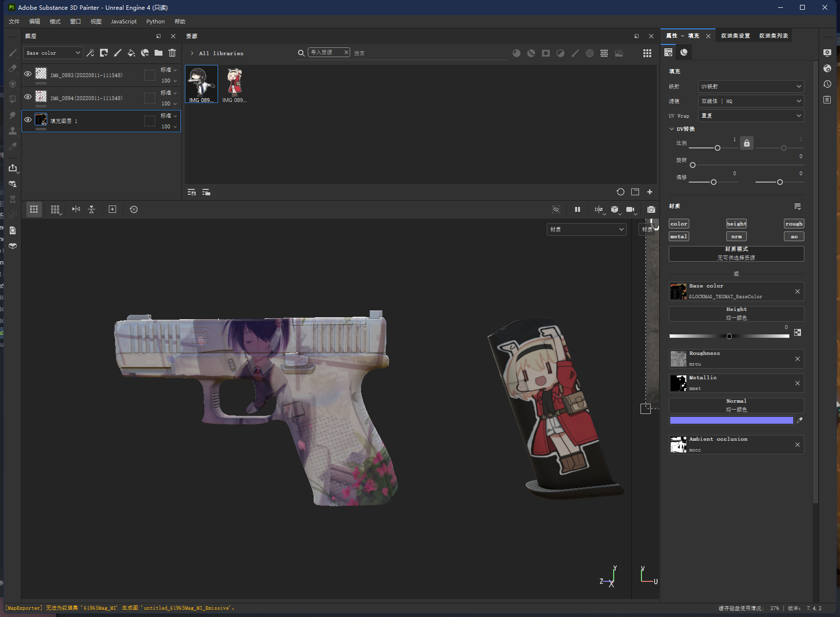The width and height of the screenshot is (840, 617).
Task: Select the symmetry mirror icon in viewport toolbar
Action: pos(76,209)
